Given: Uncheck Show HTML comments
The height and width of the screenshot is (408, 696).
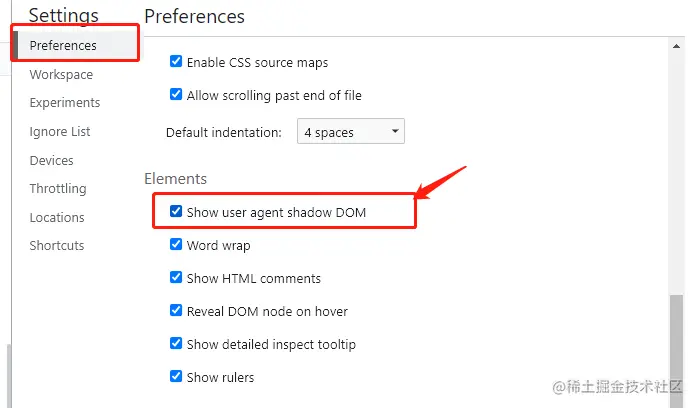Looking at the screenshot, I should click(x=176, y=277).
